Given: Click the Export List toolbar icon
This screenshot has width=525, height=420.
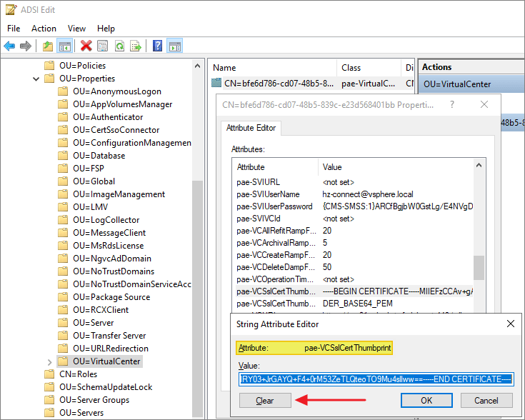Looking at the screenshot, I should point(136,46).
